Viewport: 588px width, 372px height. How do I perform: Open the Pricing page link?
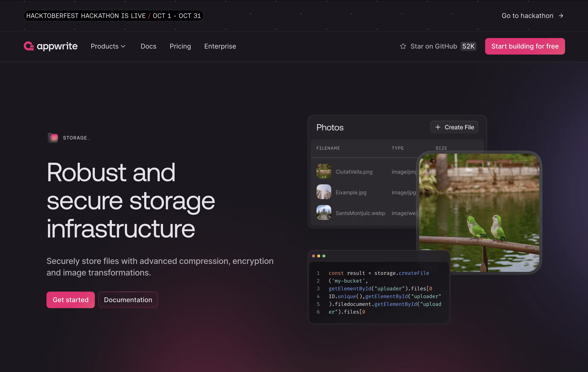coord(180,46)
